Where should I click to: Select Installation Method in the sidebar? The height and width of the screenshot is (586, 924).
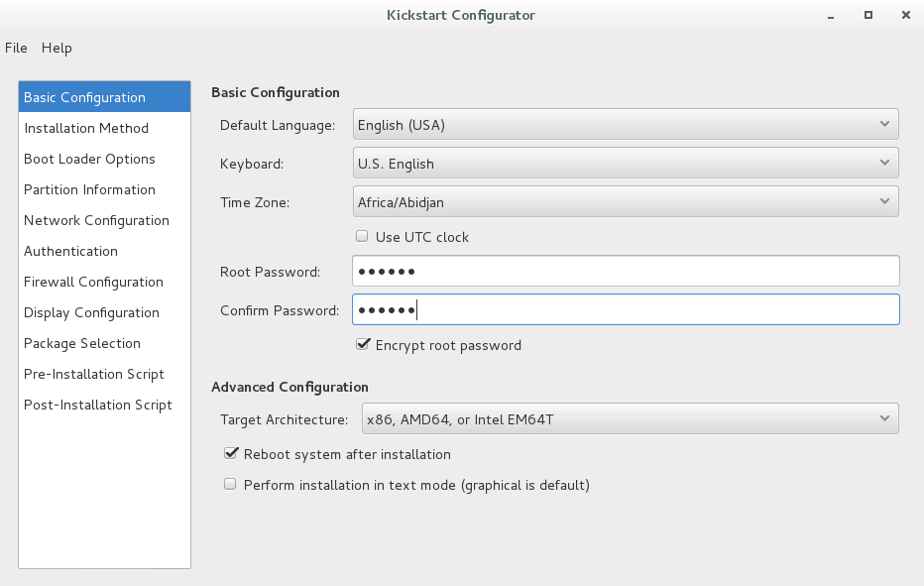86,128
